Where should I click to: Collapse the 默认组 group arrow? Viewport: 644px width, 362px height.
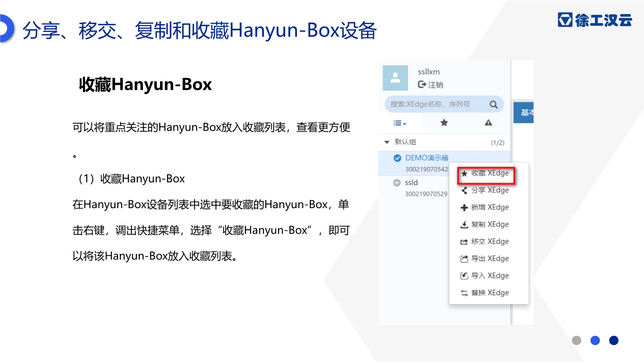coord(387,142)
